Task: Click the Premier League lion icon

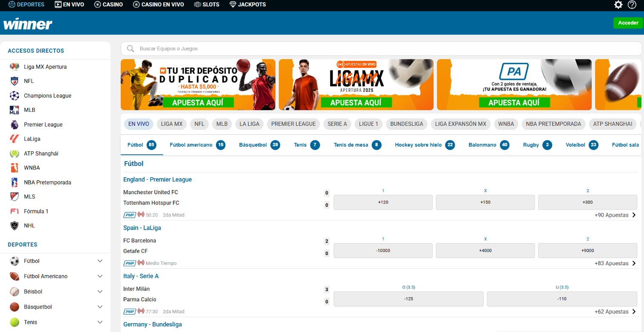Action: [x=15, y=125]
